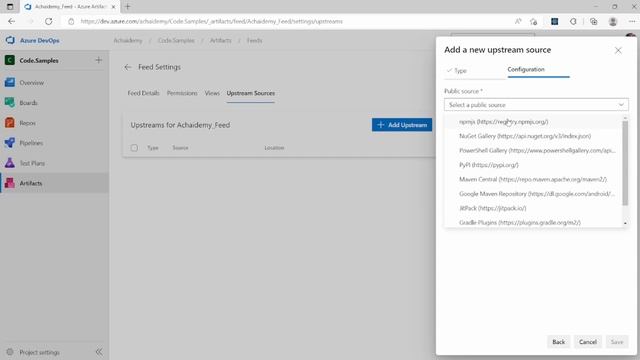Click the browser refresh icon
This screenshot has height=360, width=640.
(49, 21)
